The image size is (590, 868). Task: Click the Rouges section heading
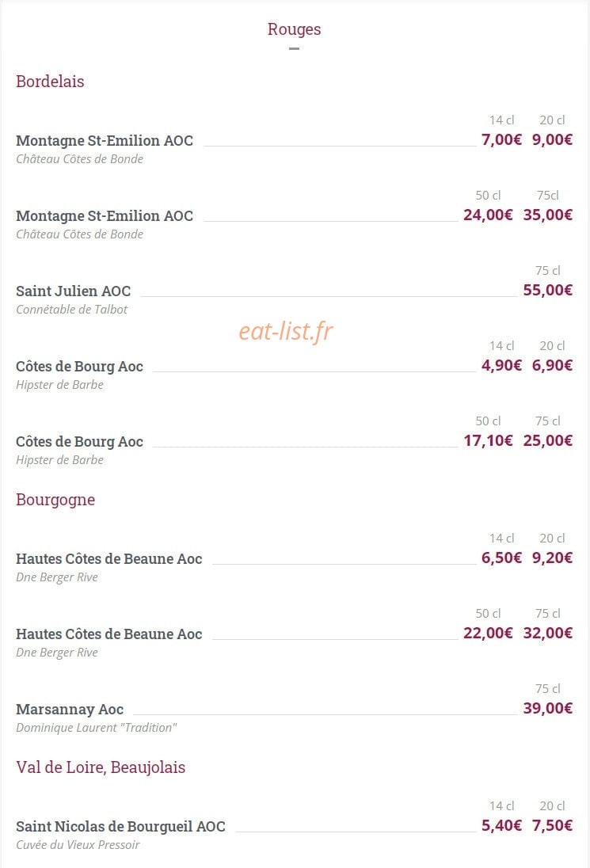tap(294, 29)
